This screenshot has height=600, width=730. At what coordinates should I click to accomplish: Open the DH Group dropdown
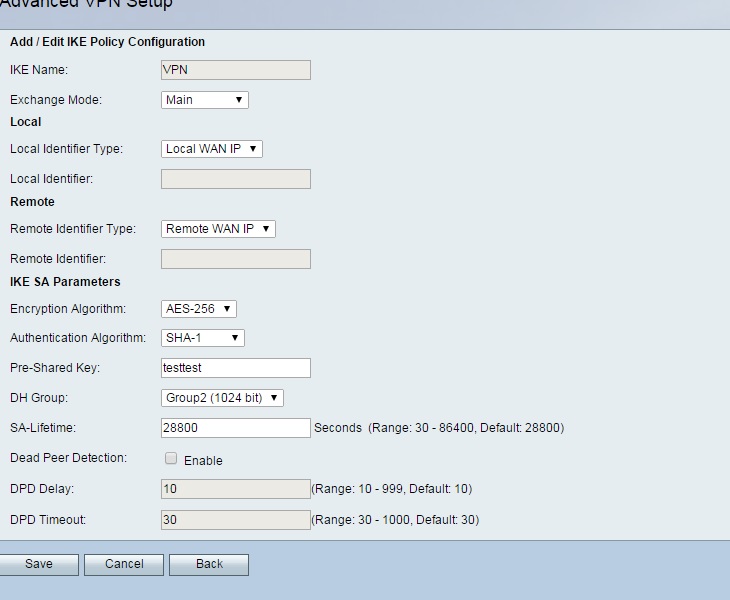(222, 398)
